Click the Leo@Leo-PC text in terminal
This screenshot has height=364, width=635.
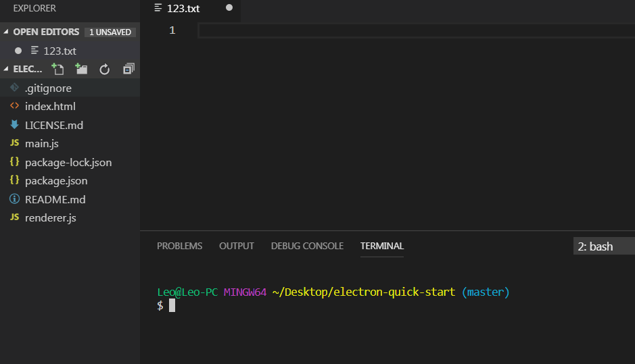pyautogui.click(x=187, y=292)
